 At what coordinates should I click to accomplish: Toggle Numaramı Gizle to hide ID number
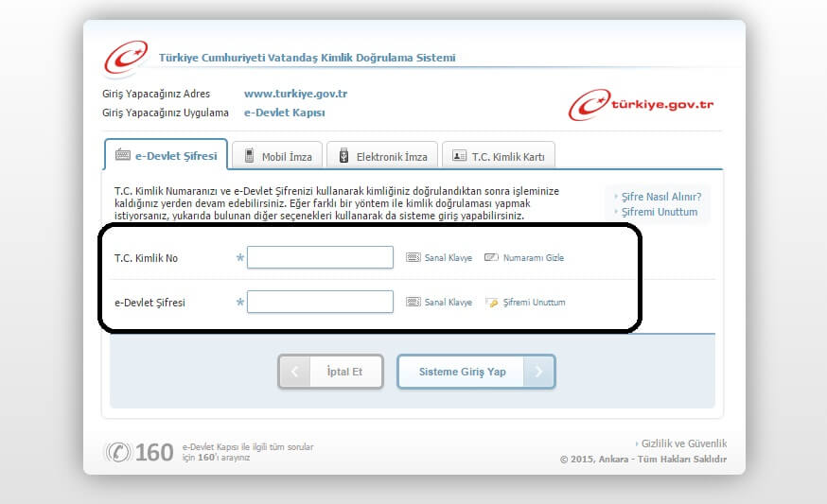(x=534, y=257)
